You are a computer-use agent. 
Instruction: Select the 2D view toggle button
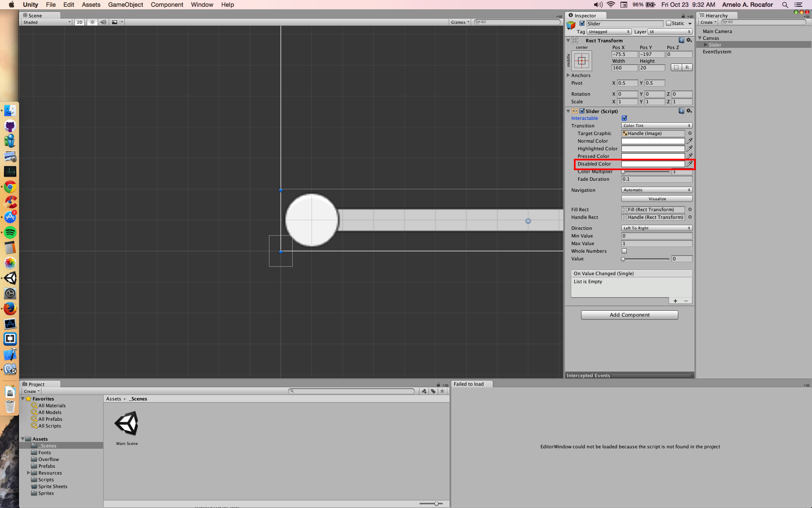click(x=79, y=22)
